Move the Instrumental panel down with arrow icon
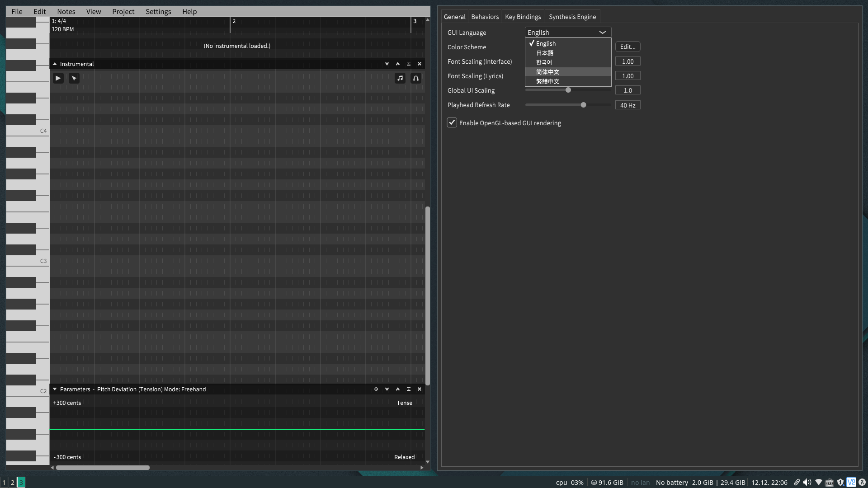 click(x=387, y=64)
